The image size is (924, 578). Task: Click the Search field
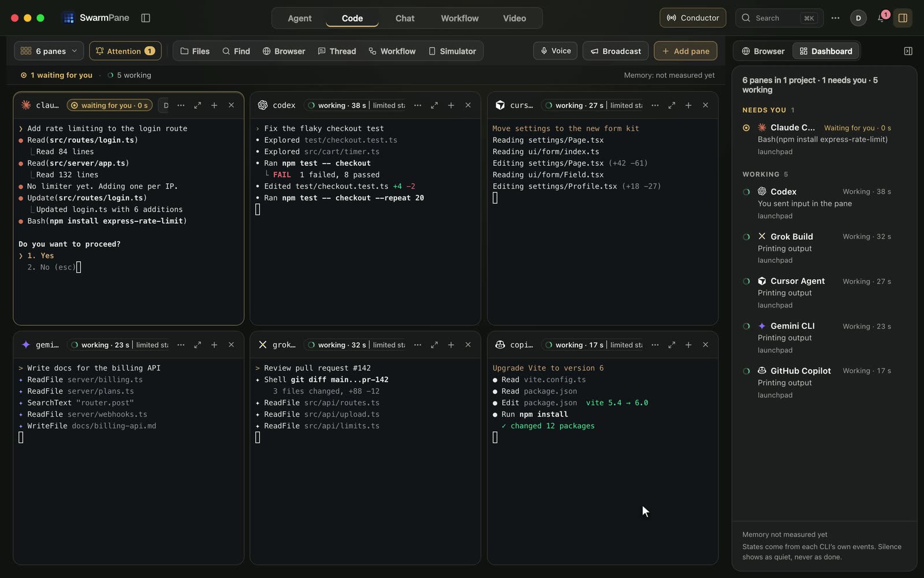pyautogui.click(x=780, y=18)
